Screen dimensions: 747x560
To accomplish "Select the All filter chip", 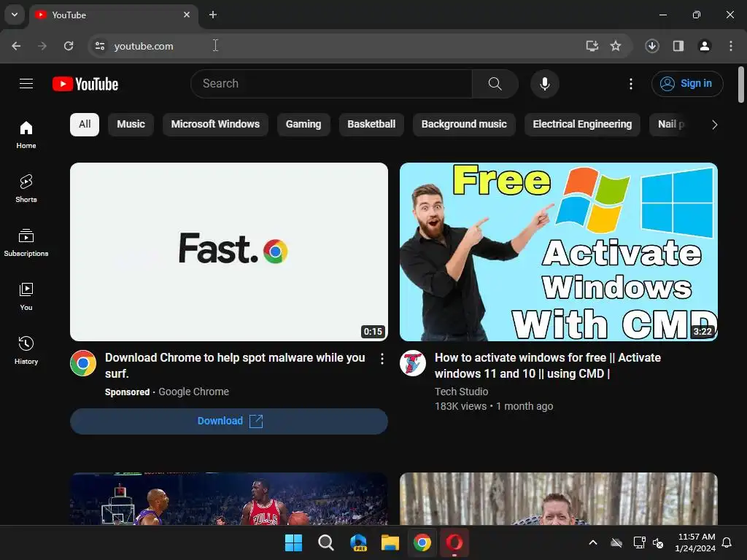I will coord(85,124).
